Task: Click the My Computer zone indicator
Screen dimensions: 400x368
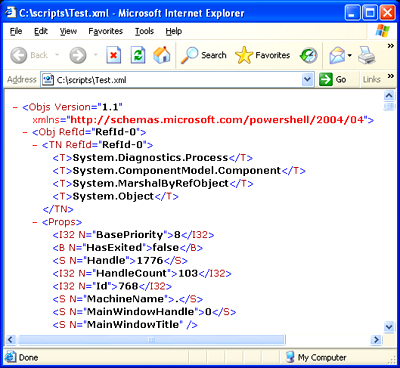Action: coord(316,358)
